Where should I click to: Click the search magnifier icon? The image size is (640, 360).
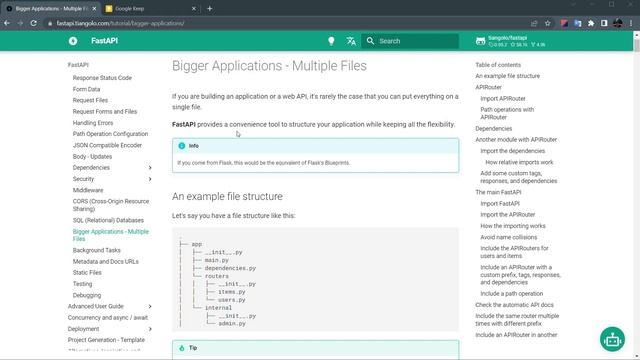coord(370,41)
